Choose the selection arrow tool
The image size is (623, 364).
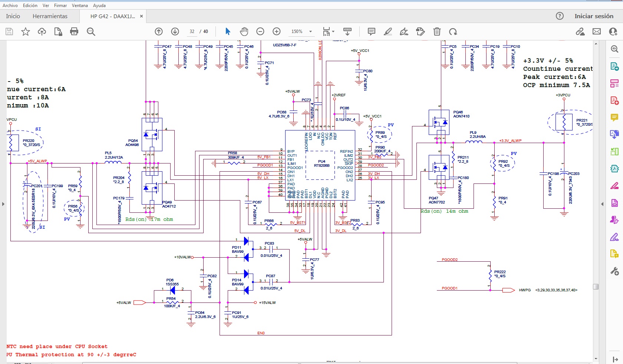[x=228, y=32]
